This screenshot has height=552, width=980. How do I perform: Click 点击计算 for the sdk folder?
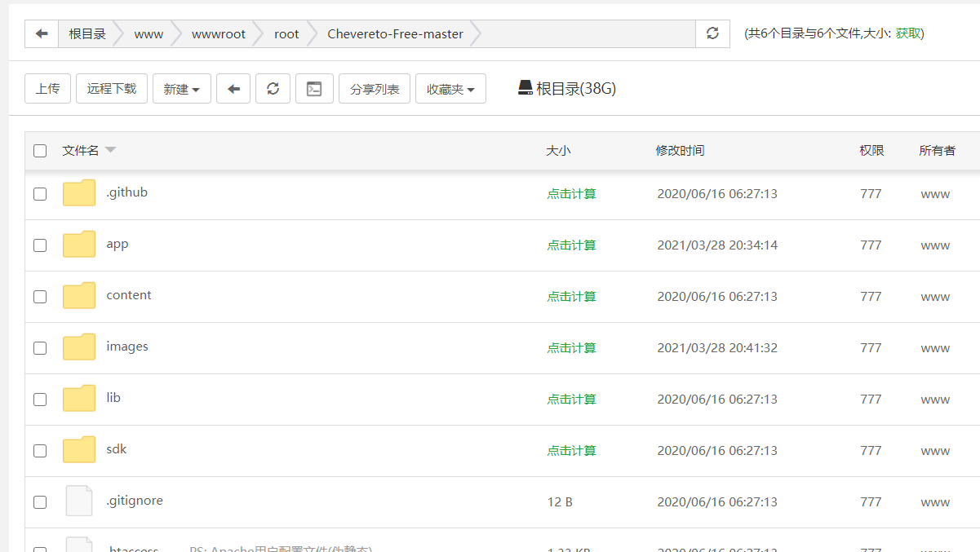(571, 451)
